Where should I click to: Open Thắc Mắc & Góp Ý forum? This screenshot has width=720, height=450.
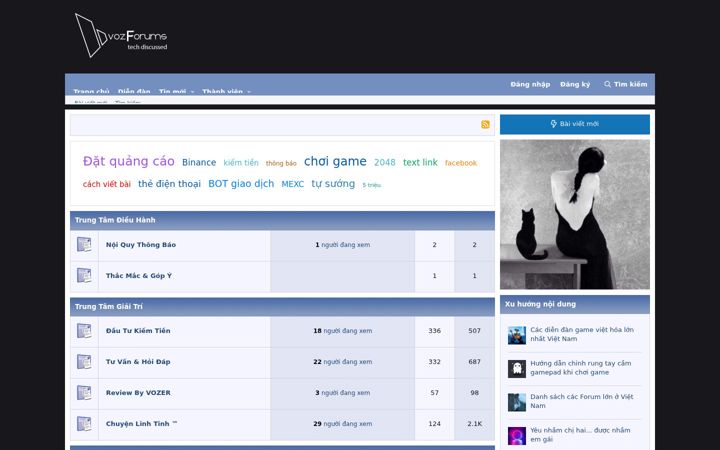pyautogui.click(x=139, y=276)
